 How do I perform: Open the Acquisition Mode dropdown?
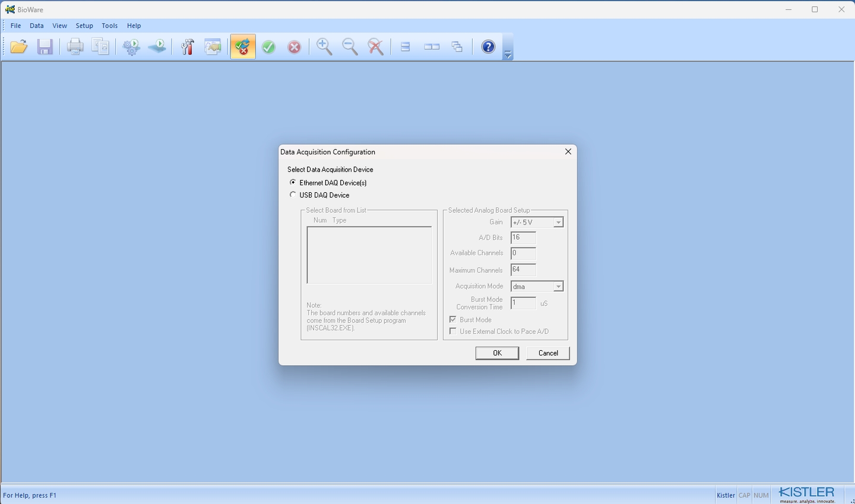[x=558, y=287]
